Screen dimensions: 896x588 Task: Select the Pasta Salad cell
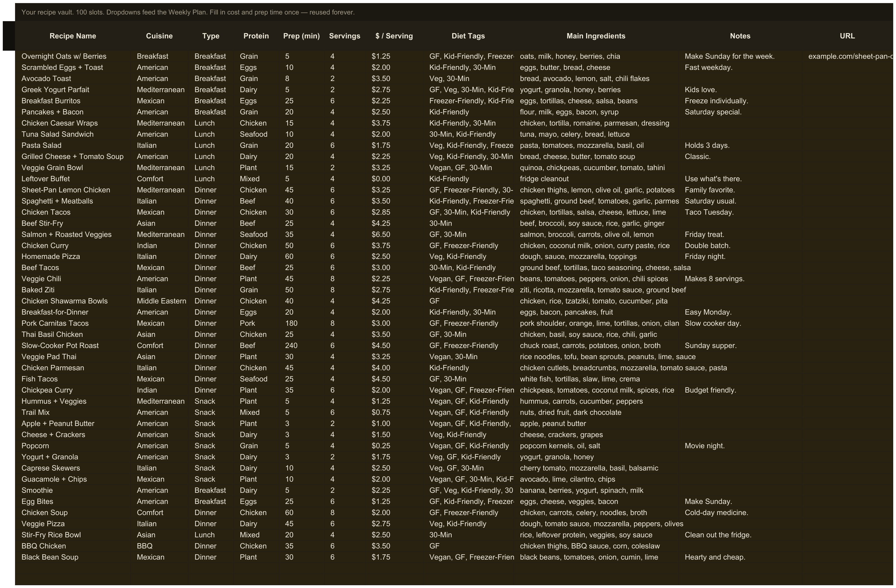(x=73, y=145)
